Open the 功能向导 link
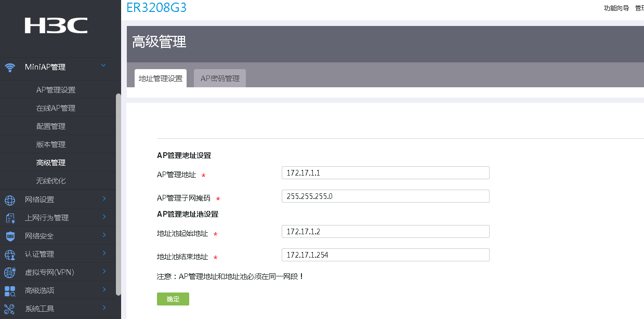 pyautogui.click(x=616, y=8)
